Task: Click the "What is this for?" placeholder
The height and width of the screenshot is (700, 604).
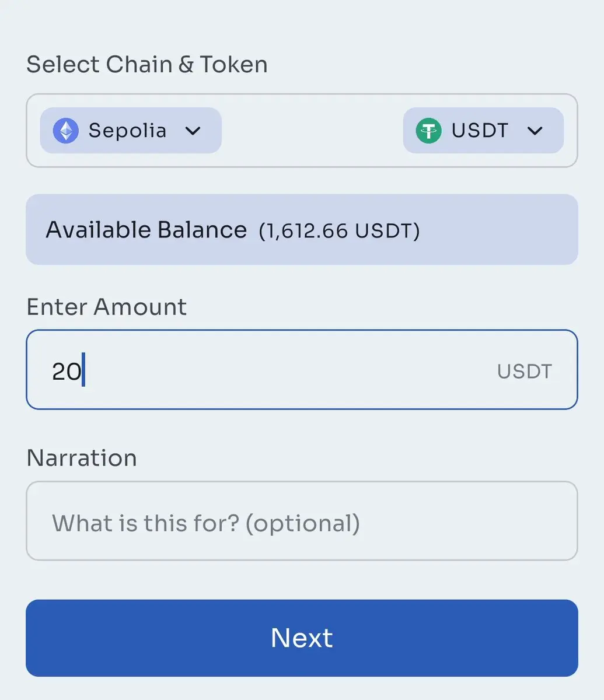Action: click(x=205, y=523)
